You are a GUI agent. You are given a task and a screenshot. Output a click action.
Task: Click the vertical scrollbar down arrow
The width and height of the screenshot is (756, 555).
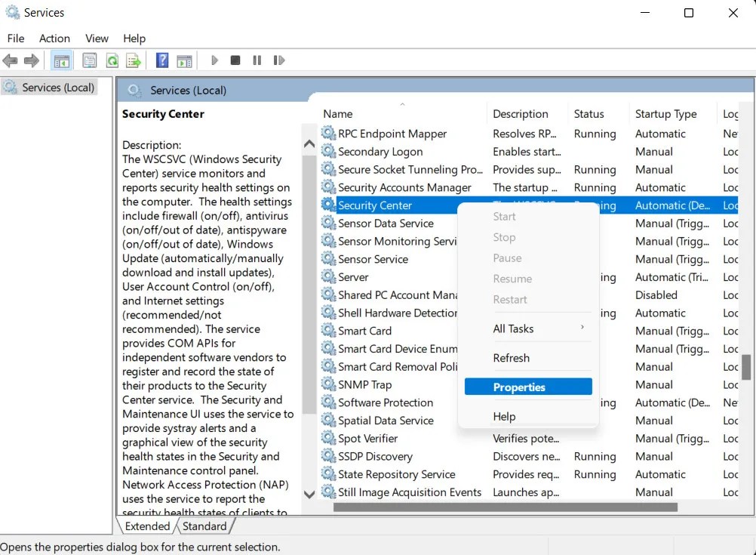309,495
